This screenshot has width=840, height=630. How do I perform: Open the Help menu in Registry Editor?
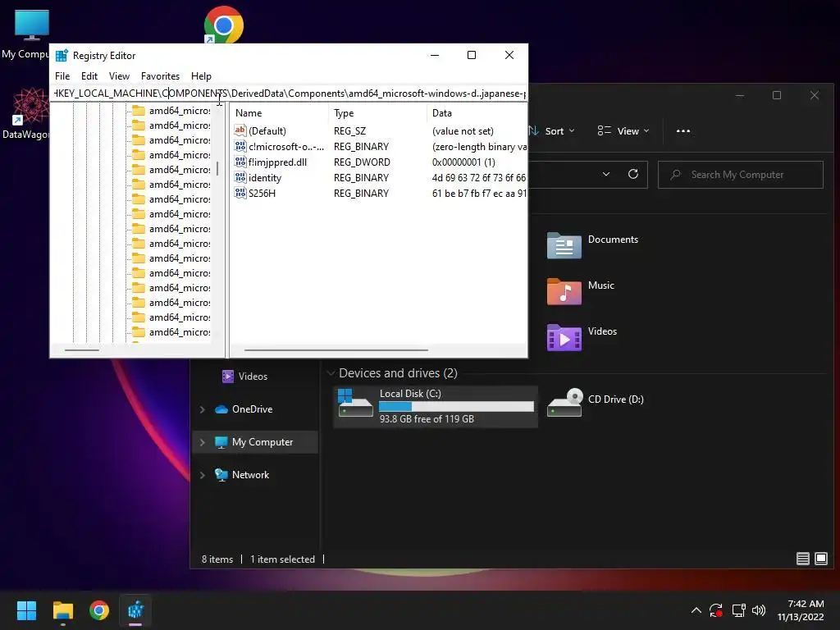(201, 76)
